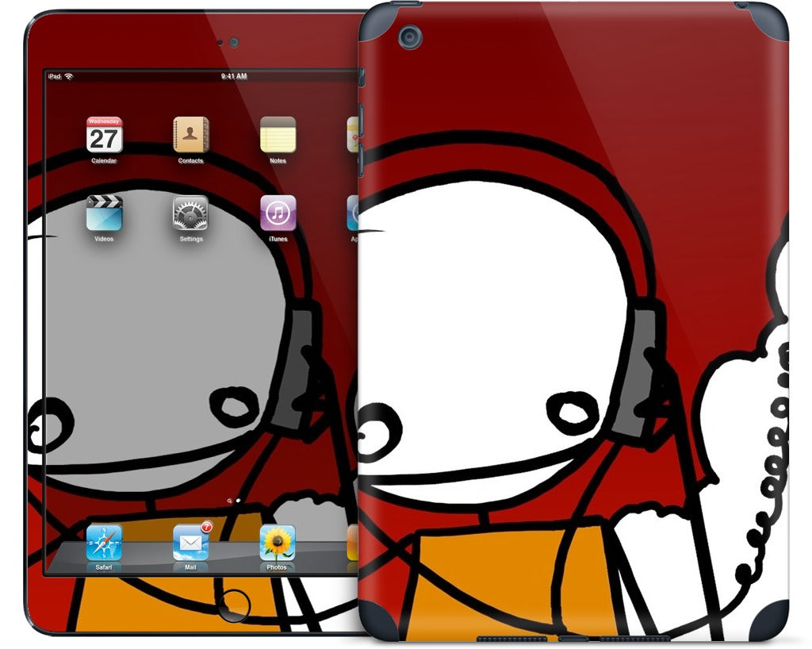Launch the Notes app
Viewport: 812px width, 649px height.
coord(278,135)
